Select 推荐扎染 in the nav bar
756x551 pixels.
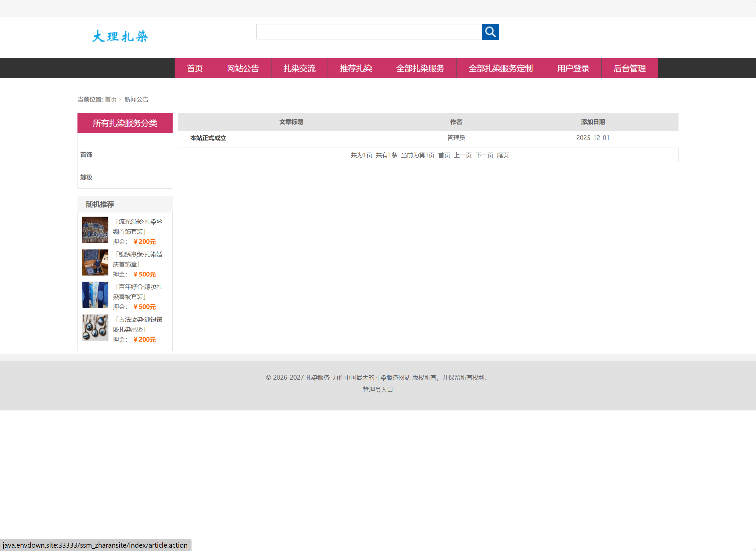(x=356, y=68)
